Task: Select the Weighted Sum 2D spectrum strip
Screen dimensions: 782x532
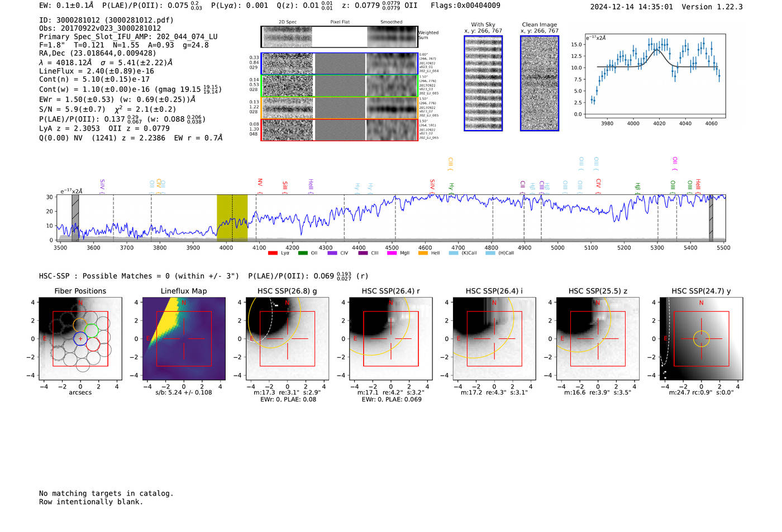Action: [340, 37]
